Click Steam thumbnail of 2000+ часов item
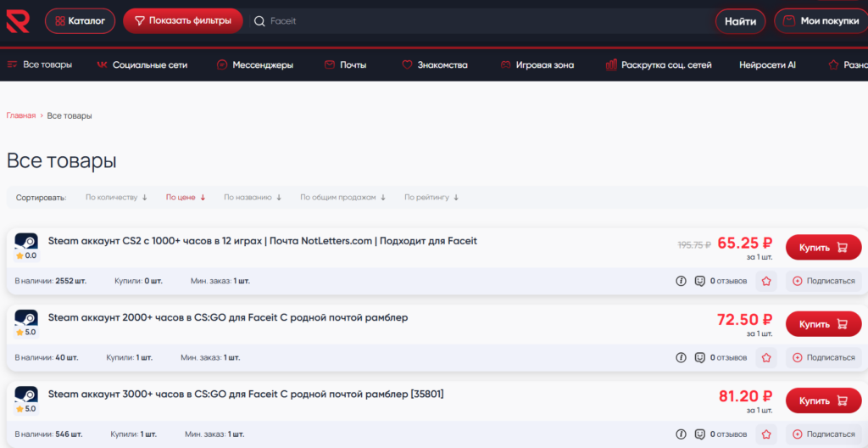The width and height of the screenshot is (868, 448). [26, 318]
